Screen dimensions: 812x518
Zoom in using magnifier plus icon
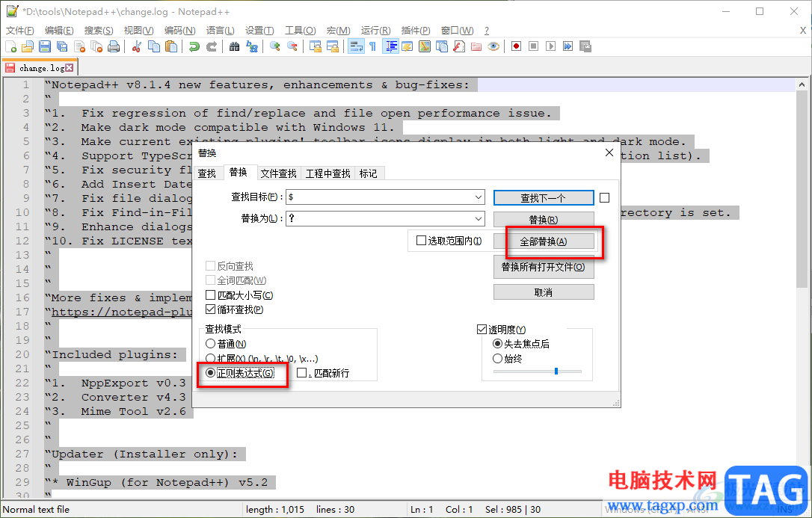[x=275, y=46]
